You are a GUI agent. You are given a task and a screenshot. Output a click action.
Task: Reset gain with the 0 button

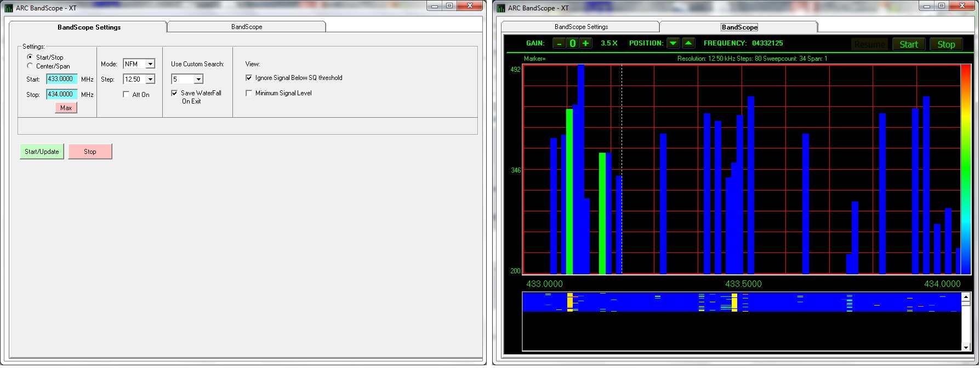pos(573,43)
